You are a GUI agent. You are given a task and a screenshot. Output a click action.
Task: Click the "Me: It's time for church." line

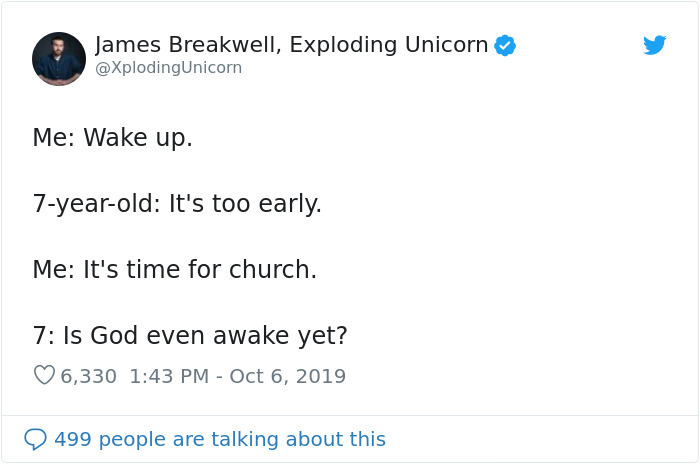[174, 269]
